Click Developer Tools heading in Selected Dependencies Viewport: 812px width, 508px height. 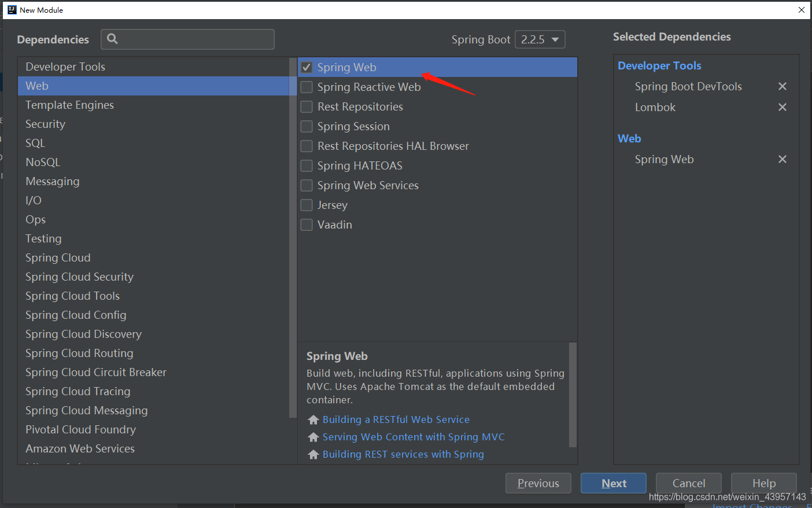point(659,65)
